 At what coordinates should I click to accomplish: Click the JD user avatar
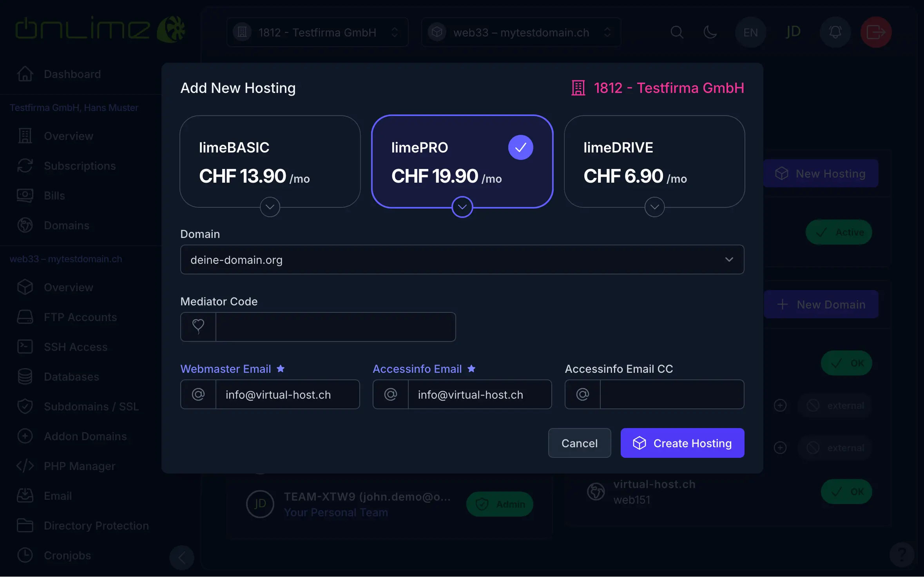pos(793,32)
